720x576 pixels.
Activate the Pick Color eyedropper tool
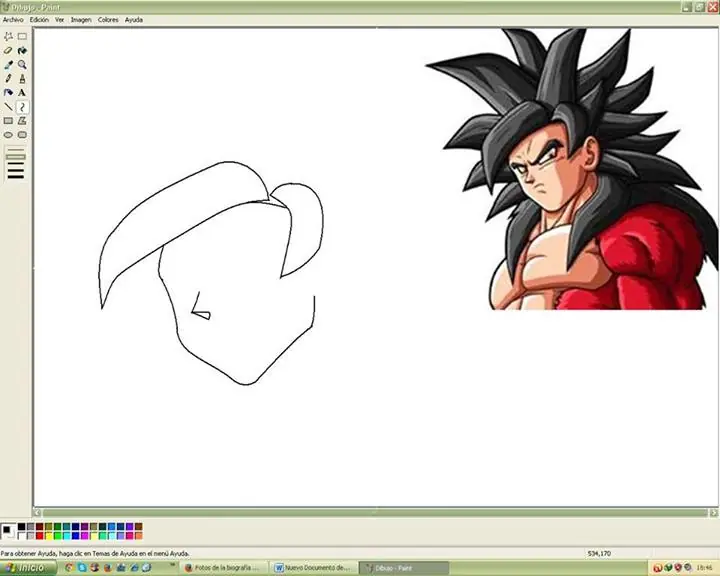point(8,65)
